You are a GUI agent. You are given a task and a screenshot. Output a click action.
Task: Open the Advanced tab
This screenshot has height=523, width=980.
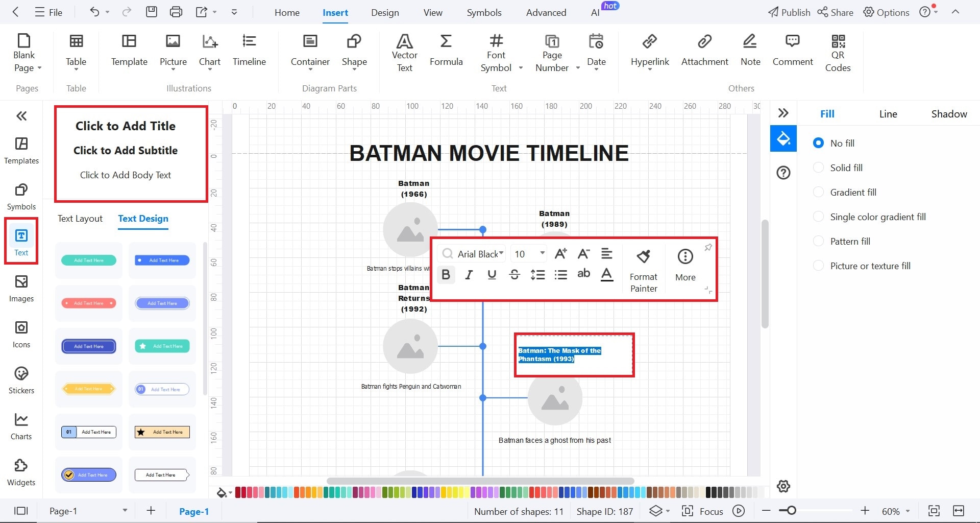click(x=546, y=12)
